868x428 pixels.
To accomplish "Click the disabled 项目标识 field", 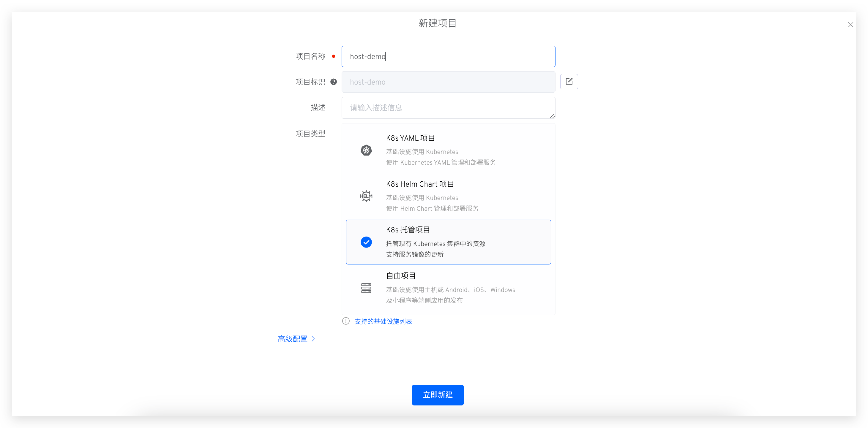I will (448, 82).
